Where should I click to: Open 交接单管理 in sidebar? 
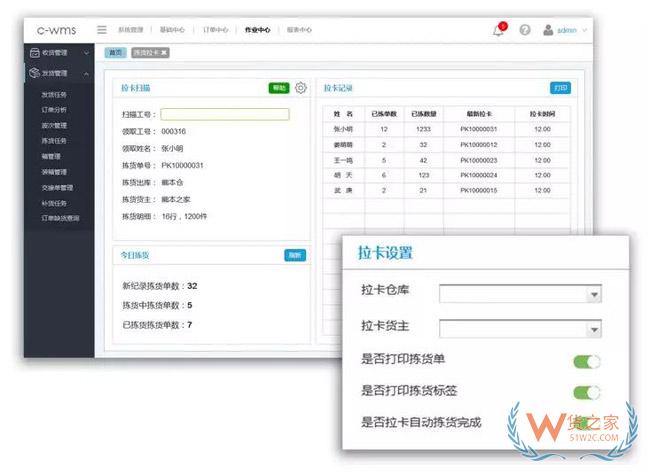(57, 187)
